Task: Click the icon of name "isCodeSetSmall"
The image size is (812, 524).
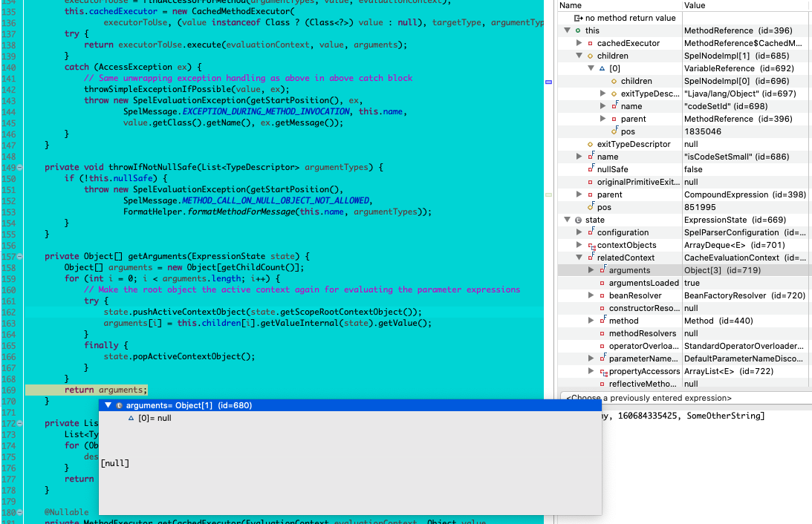Action: 591,156
